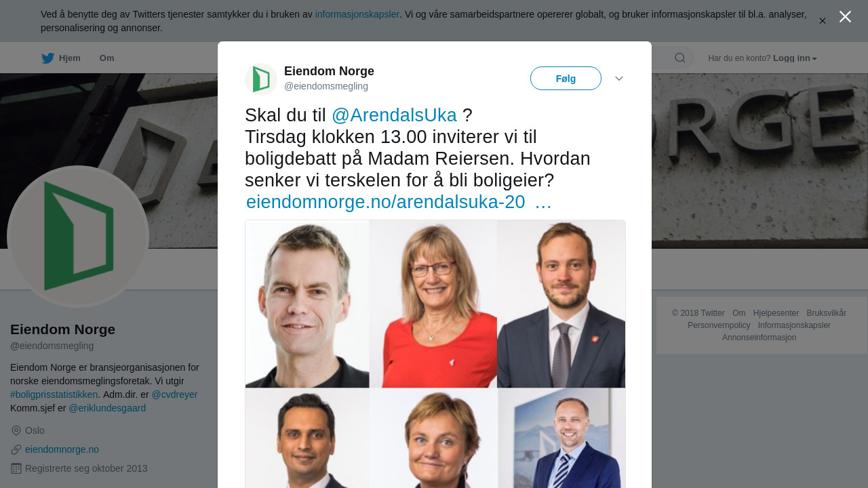The height and width of the screenshot is (488, 868).
Task: Follow Eiendom Norge with the Følg button
Action: [566, 79]
